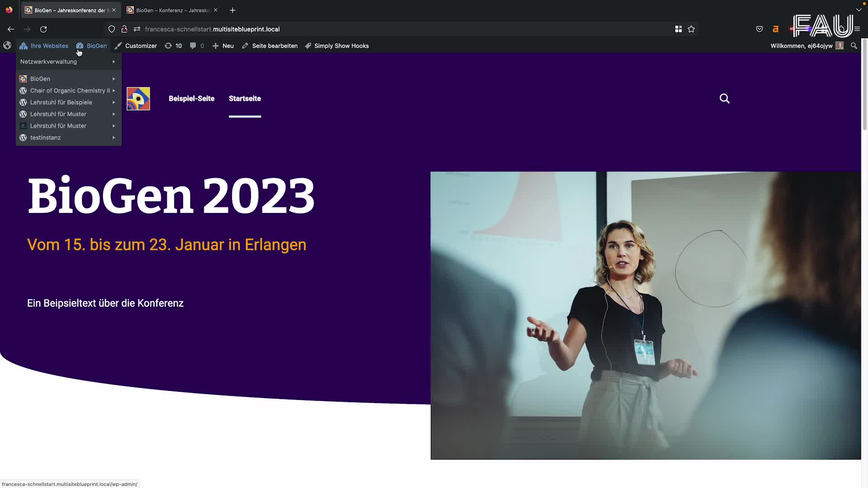Open the comments icon showing 0
Image resolution: width=868 pixels, height=488 pixels.
[x=197, y=46]
